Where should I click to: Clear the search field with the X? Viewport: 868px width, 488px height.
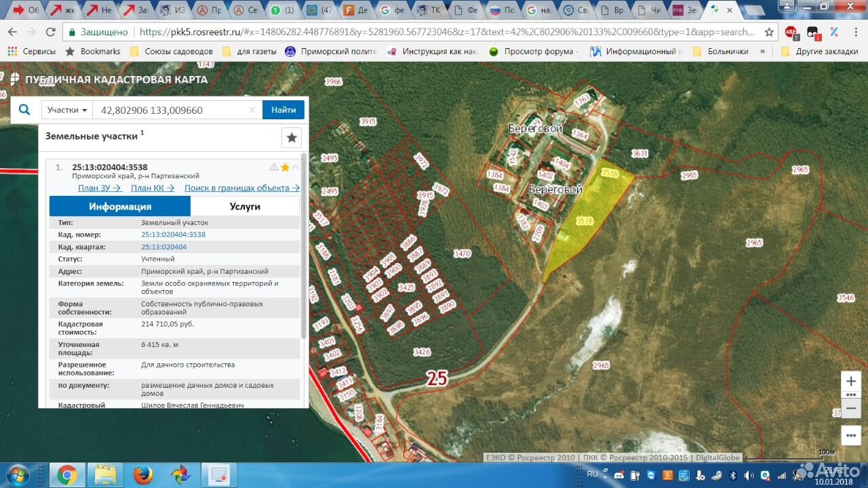pyautogui.click(x=252, y=110)
